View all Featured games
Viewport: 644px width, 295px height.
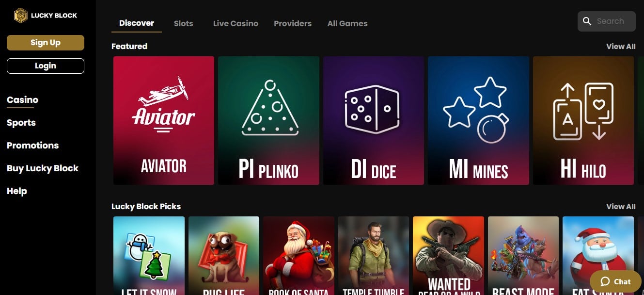[x=621, y=46]
